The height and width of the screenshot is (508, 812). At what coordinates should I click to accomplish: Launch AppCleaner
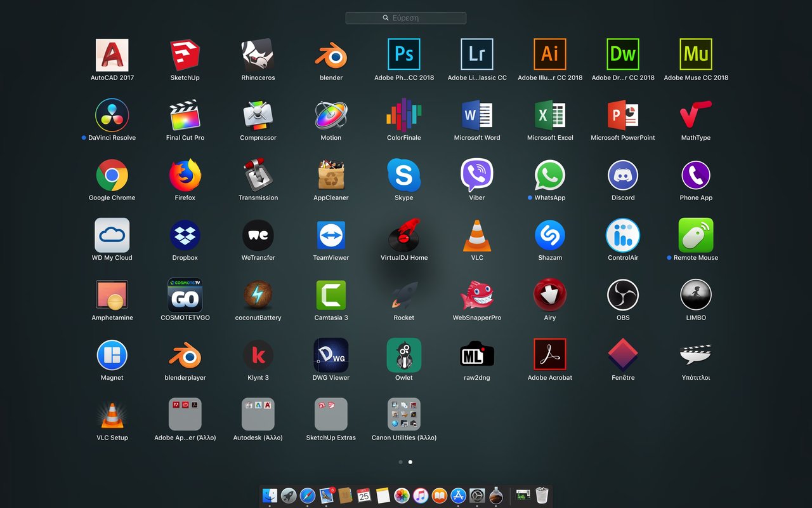click(331, 175)
